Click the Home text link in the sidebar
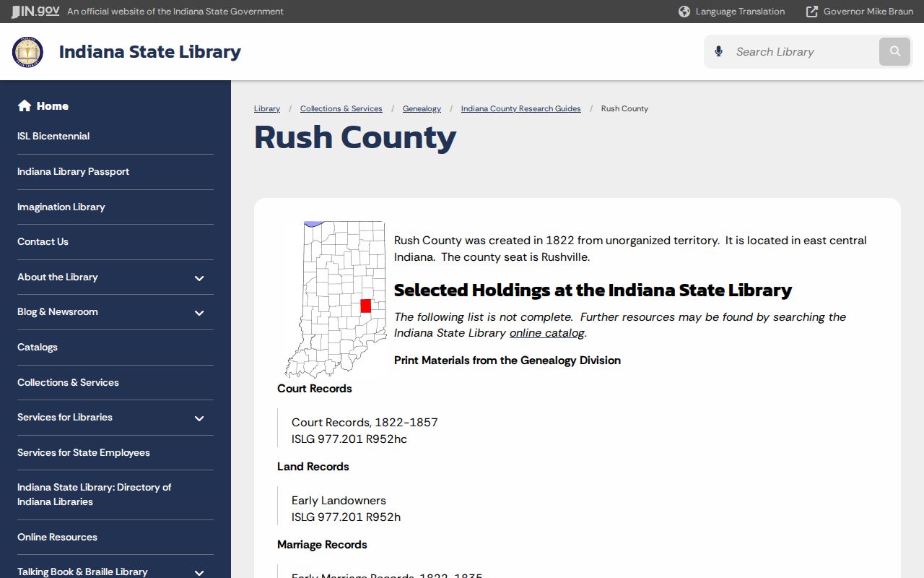924x578 pixels. [x=53, y=106]
